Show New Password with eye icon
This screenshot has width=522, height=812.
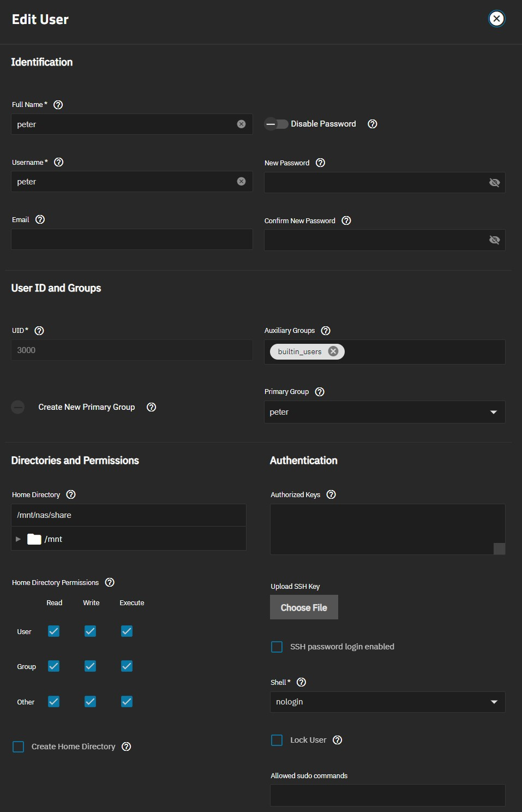[x=495, y=182]
